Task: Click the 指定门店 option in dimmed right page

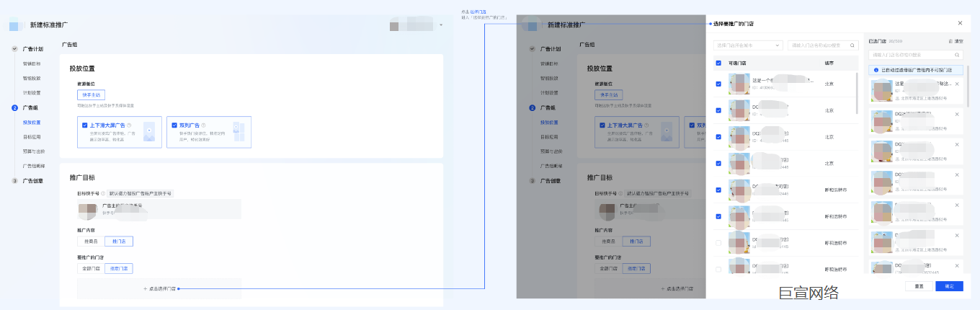Action: 636,268
